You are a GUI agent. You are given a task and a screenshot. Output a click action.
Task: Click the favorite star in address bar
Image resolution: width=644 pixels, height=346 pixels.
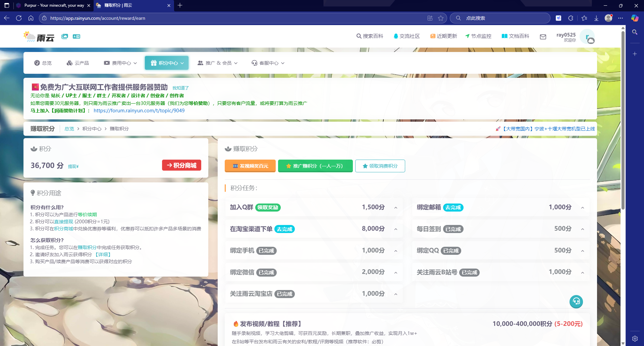(x=441, y=18)
